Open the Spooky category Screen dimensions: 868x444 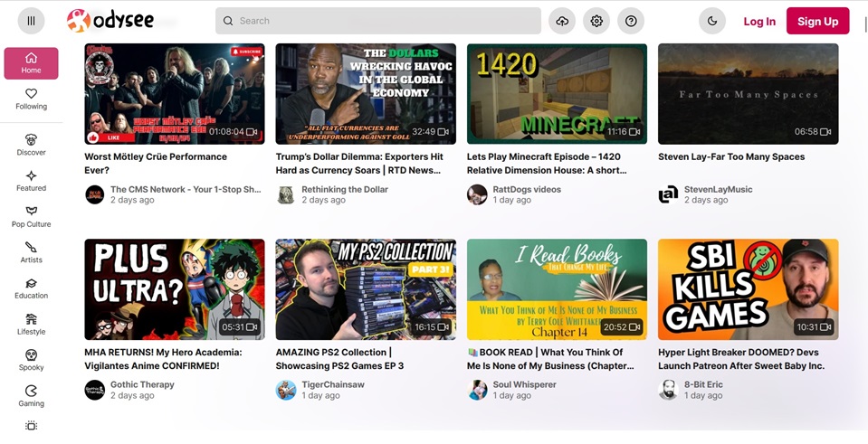point(31,360)
